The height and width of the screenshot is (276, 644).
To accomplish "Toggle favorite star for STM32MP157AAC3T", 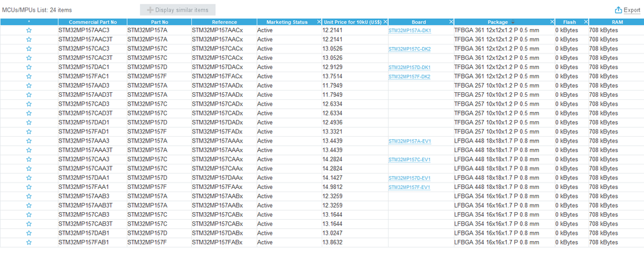I will tap(29, 39).
